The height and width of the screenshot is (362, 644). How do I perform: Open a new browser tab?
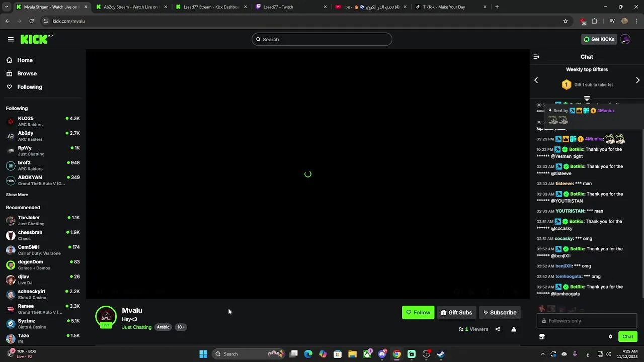click(497, 7)
